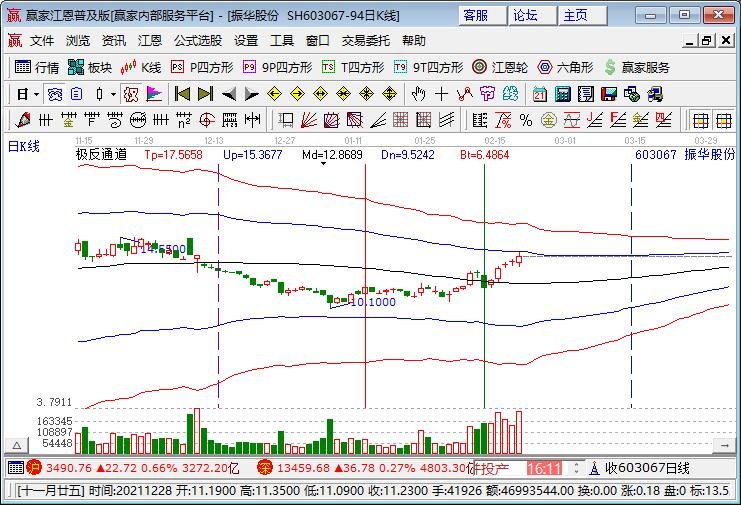
Task: Open the notepad notes icon
Action: (x=586, y=94)
